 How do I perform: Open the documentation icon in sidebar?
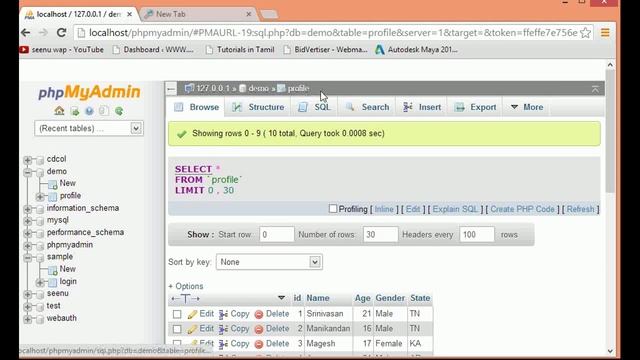104,111
